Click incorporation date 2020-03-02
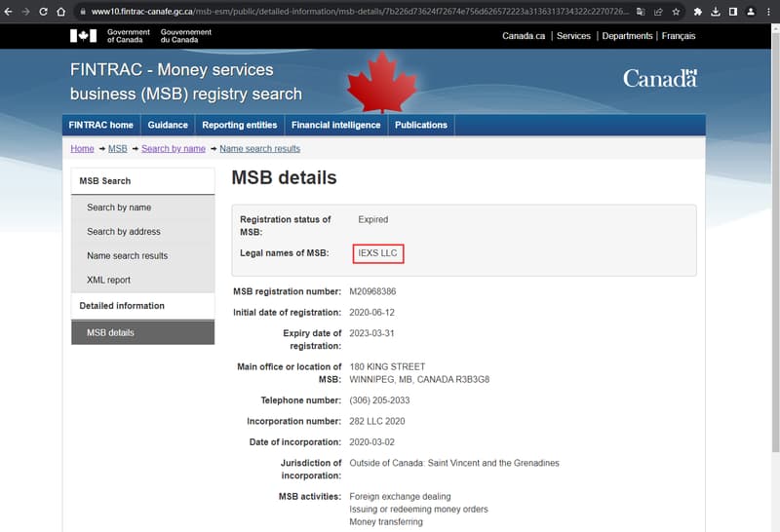The width and height of the screenshot is (780, 532). [371, 442]
